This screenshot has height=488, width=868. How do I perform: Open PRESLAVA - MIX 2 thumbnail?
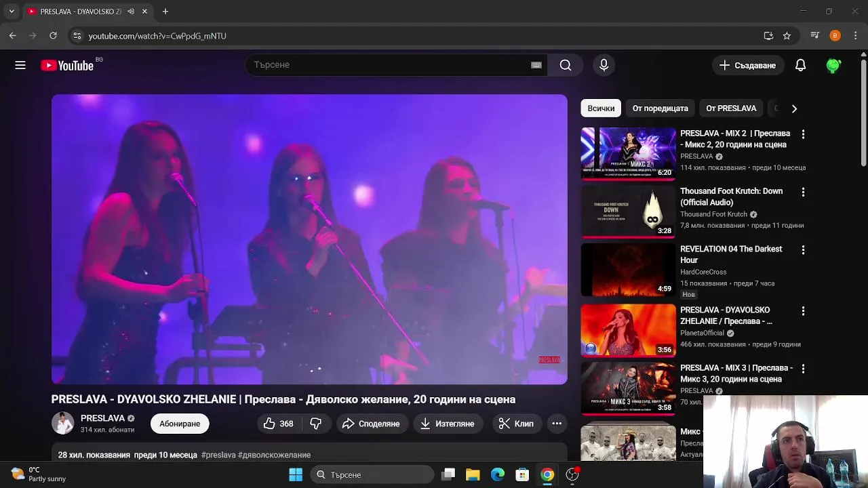tap(629, 154)
